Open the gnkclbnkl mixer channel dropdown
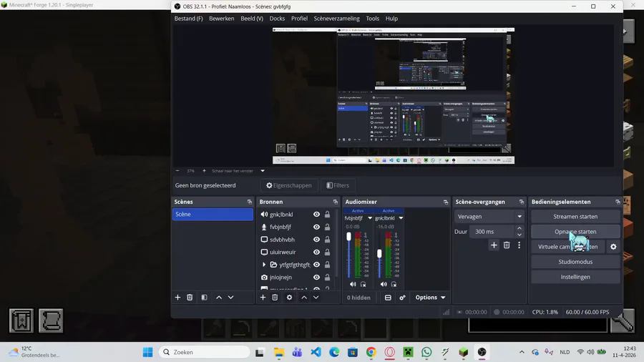Viewport: 644px width, 362px height. coord(401,218)
